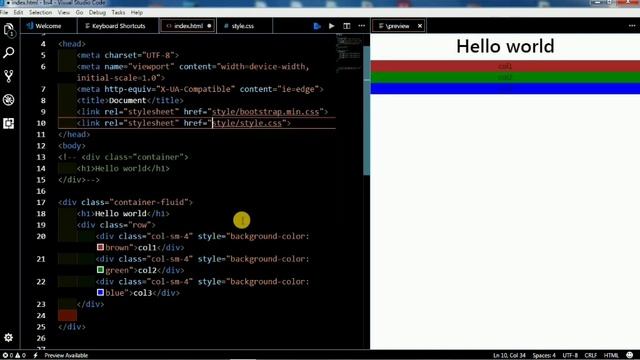Click the blue color swatch in code
Viewport: 640px width, 360px height.
point(100,293)
